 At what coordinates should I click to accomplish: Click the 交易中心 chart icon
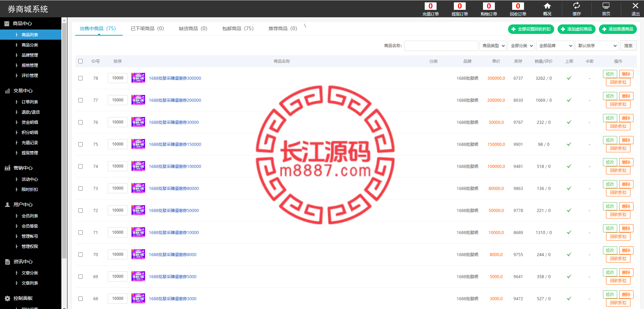tap(7, 91)
